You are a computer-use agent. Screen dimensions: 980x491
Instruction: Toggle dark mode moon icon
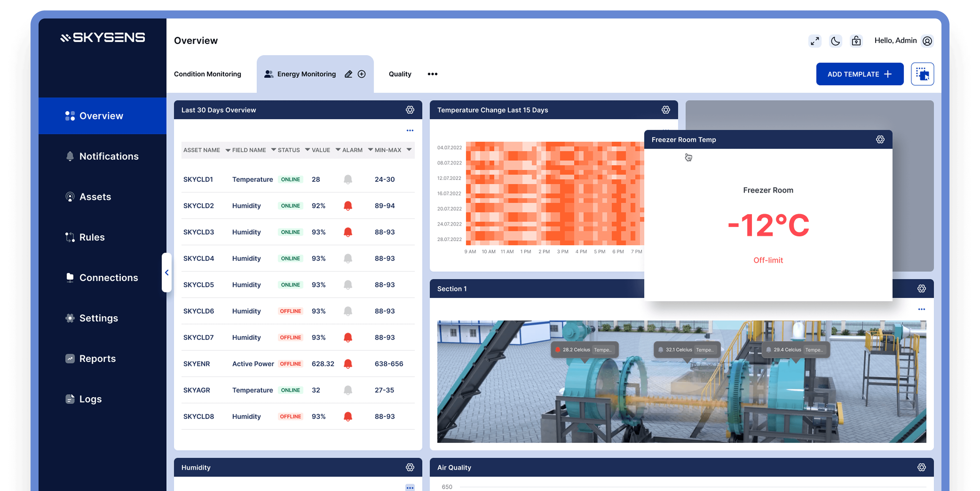point(835,41)
